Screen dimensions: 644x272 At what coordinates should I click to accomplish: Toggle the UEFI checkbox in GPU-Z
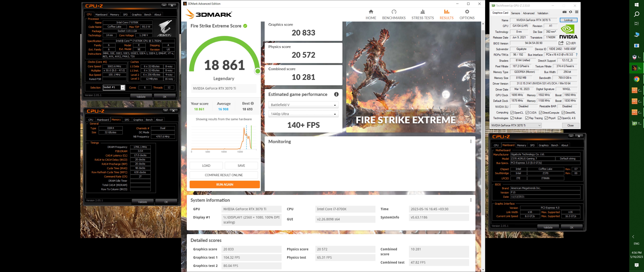pos(568,43)
